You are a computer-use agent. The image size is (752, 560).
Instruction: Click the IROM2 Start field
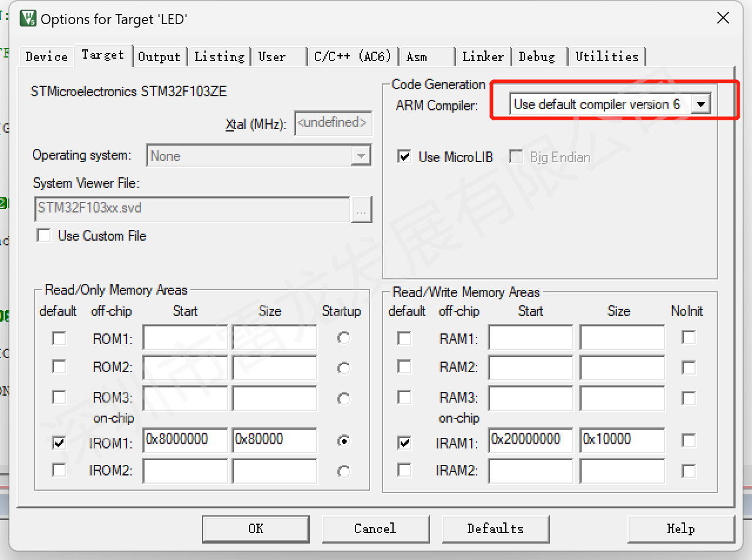click(x=185, y=471)
